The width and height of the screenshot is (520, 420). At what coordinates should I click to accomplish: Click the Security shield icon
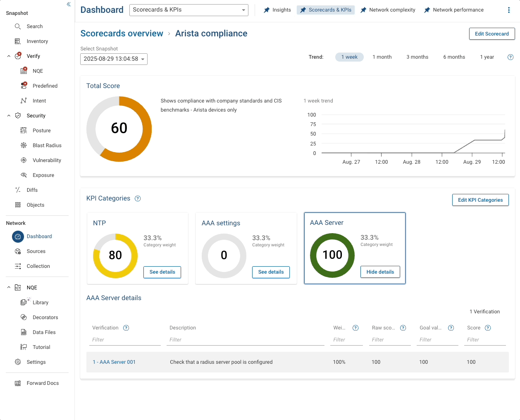[18, 116]
